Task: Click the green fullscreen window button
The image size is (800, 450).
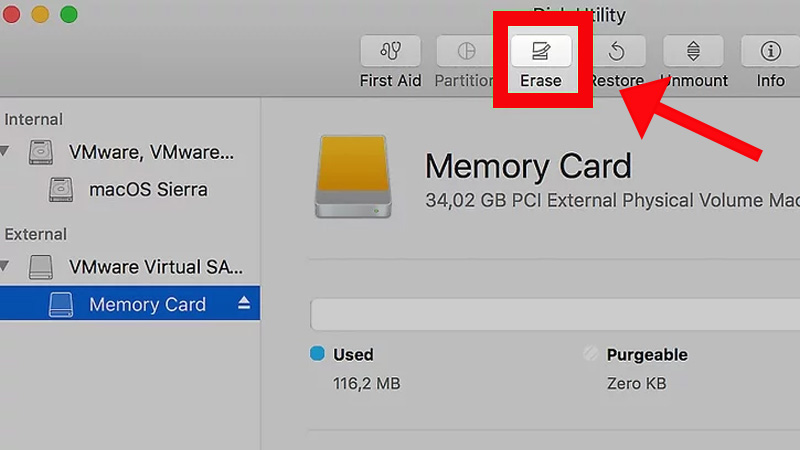Action: point(69,14)
